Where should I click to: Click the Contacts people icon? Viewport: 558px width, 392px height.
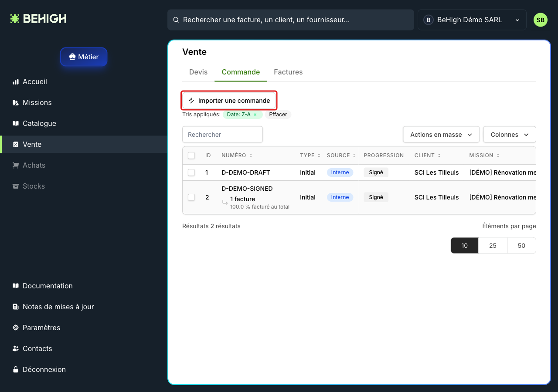click(16, 349)
